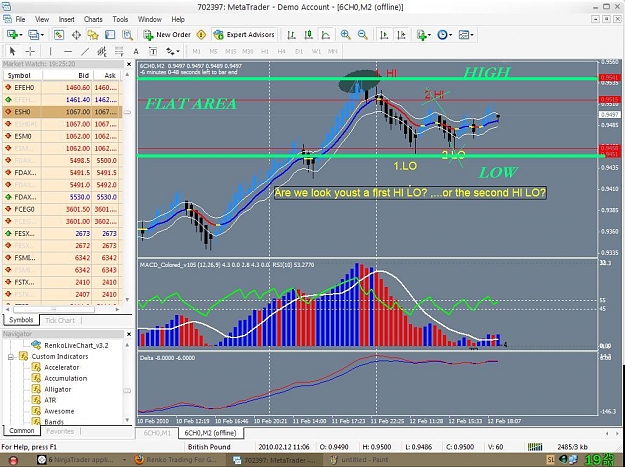Toggle Auto Scroll chart button
Screen dimensions: 625x467
point(384,35)
